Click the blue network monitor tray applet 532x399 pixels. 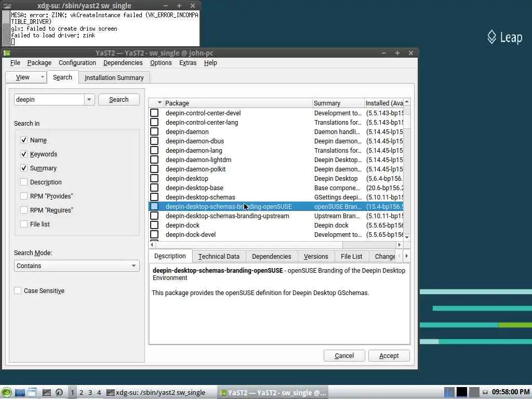click(x=449, y=392)
